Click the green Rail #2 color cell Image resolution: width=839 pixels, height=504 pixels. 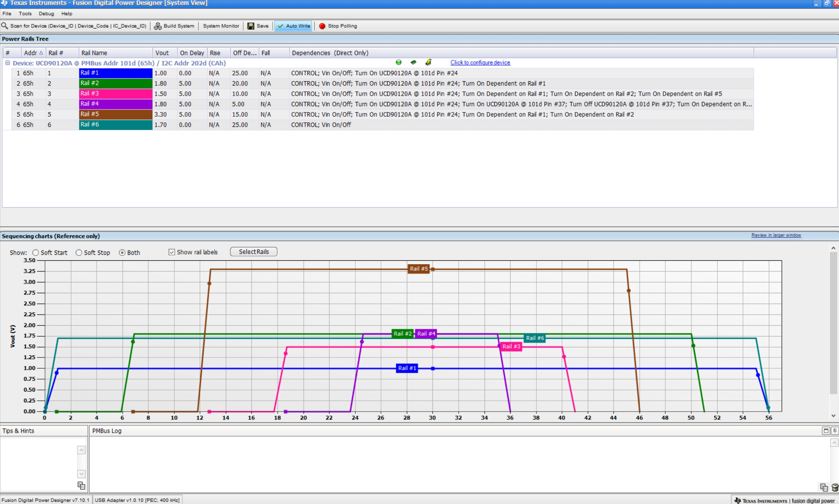[116, 83]
